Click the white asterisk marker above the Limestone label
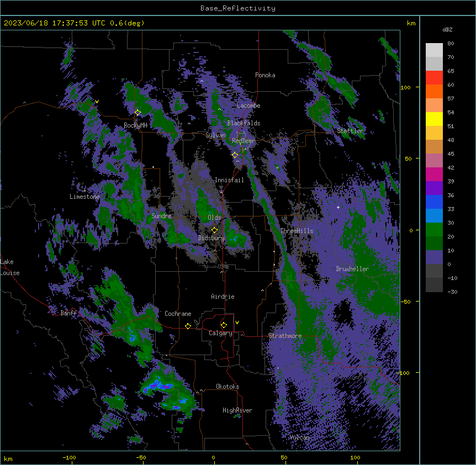The image size is (476, 465). coord(84,191)
